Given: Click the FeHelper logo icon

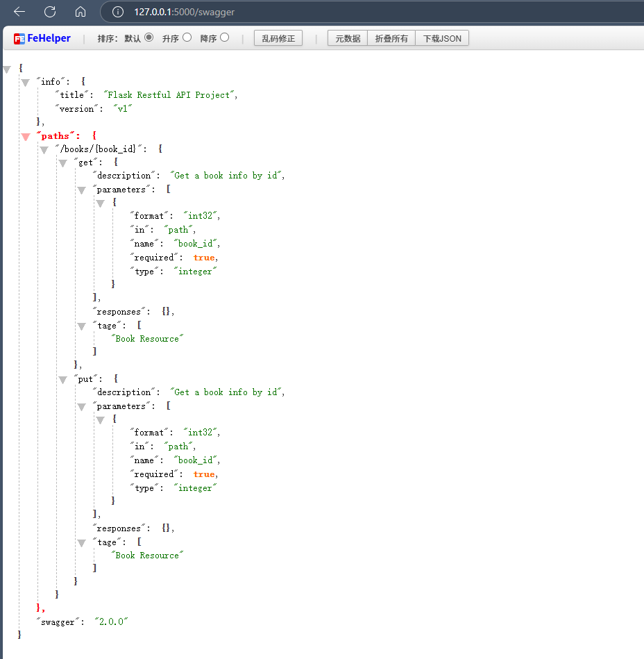Looking at the screenshot, I should point(19,39).
